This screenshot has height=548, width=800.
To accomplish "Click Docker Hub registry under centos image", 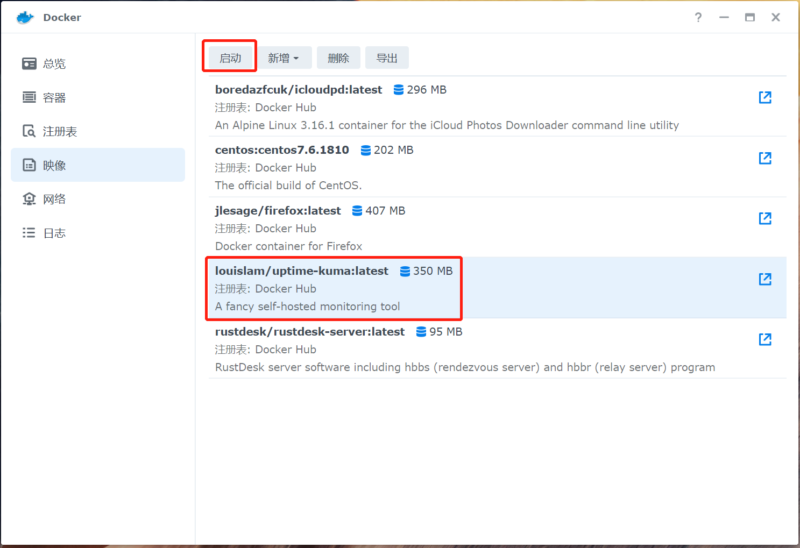I will pos(286,168).
